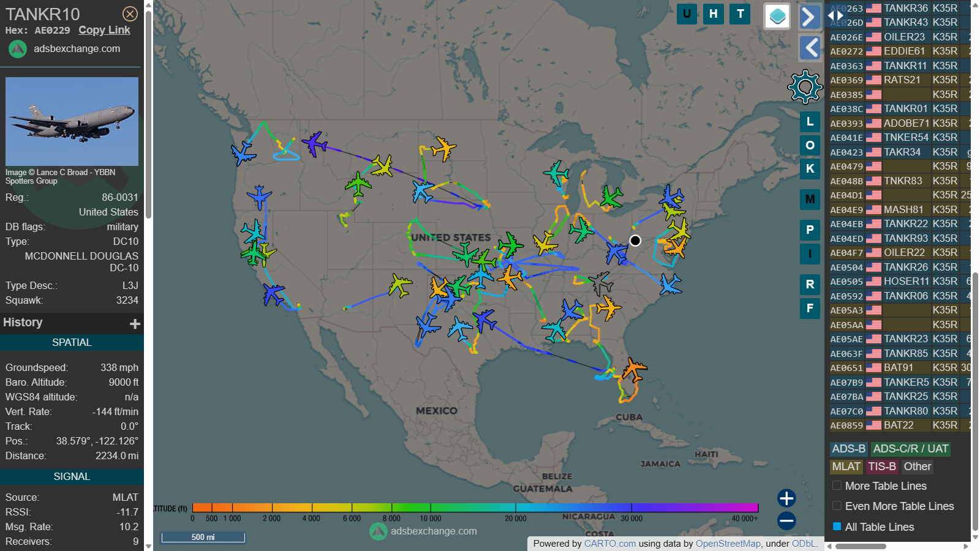
Task: Click the gray aircraft over Tennessee
Action: 601,283
